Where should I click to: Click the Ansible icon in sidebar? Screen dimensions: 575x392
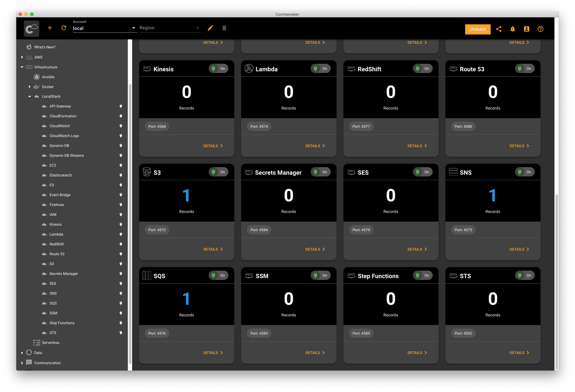(x=37, y=77)
